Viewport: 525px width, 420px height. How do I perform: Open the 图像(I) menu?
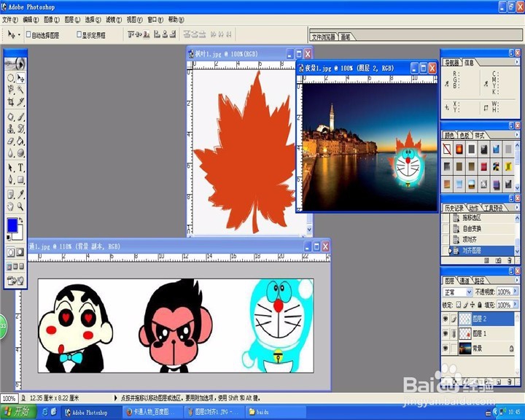(x=52, y=20)
